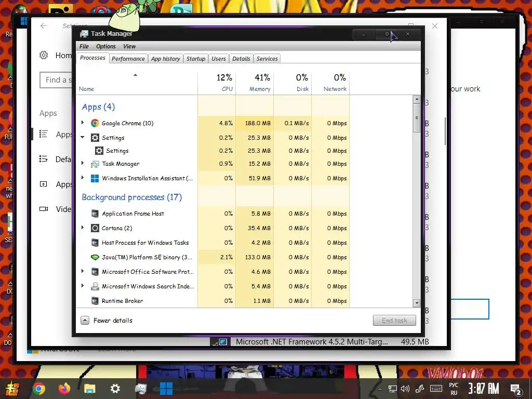
Task: Click Home gear icon in Settings window
Action: (x=44, y=55)
